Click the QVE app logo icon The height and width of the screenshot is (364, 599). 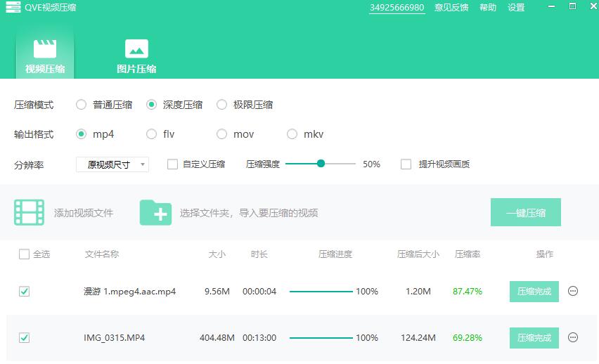point(13,8)
